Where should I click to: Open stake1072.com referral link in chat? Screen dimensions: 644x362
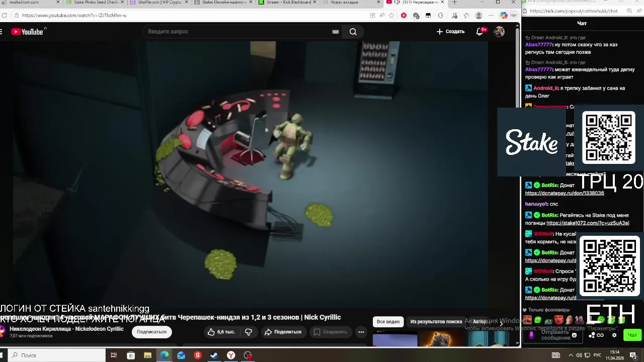[588, 223]
